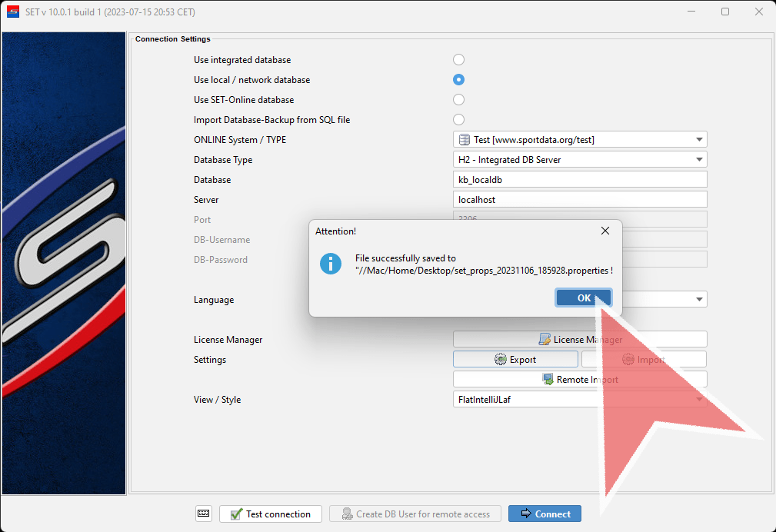Image resolution: width=776 pixels, height=532 pixels.
Task: Select Use SET-Online database option
Action: (x=459, y=100)
